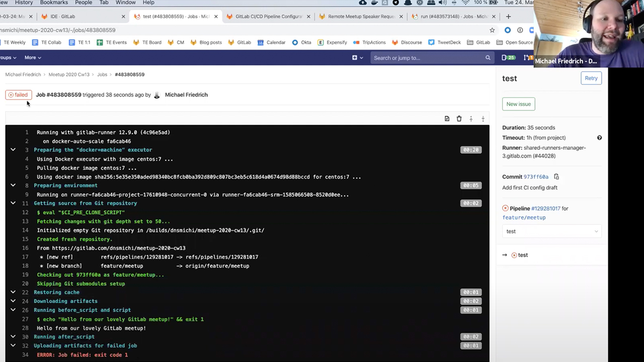Click user name "Michael Friedrich" beside avatar
The width and height of the screenshot is (644, 362).
tap(186, 95)
